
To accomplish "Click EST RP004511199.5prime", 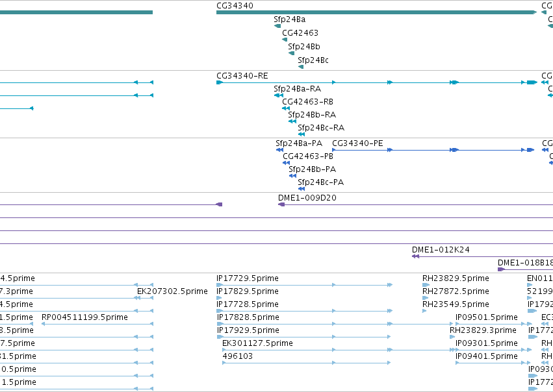I will click(x=84, y=317).
